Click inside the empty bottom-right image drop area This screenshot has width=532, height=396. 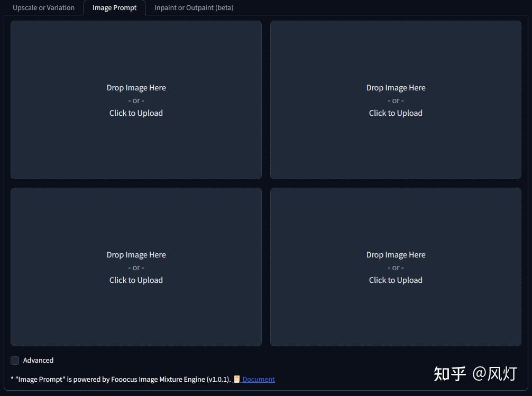click(x=396, y=317)
